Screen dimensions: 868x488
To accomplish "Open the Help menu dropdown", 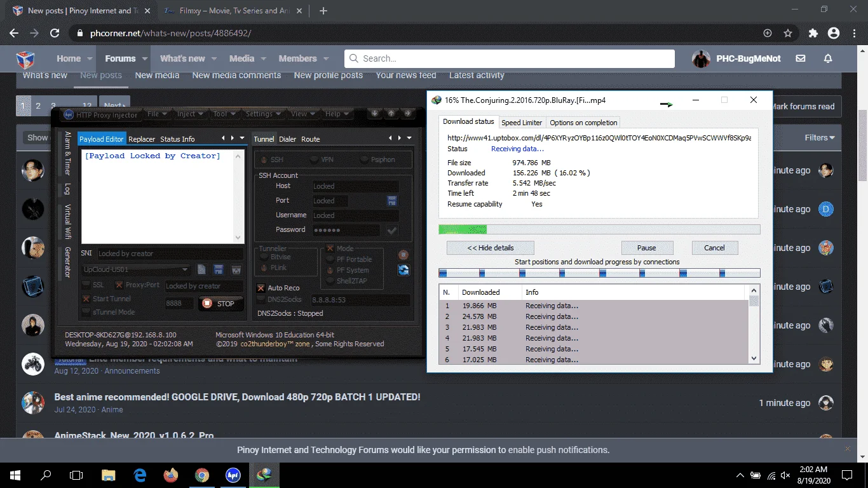I will (337, 114).
